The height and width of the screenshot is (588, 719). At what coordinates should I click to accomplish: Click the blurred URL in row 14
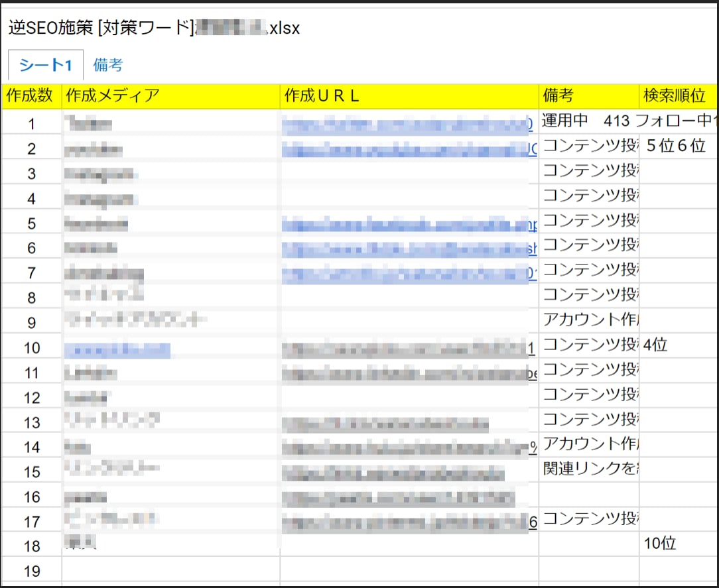(409, 447)
